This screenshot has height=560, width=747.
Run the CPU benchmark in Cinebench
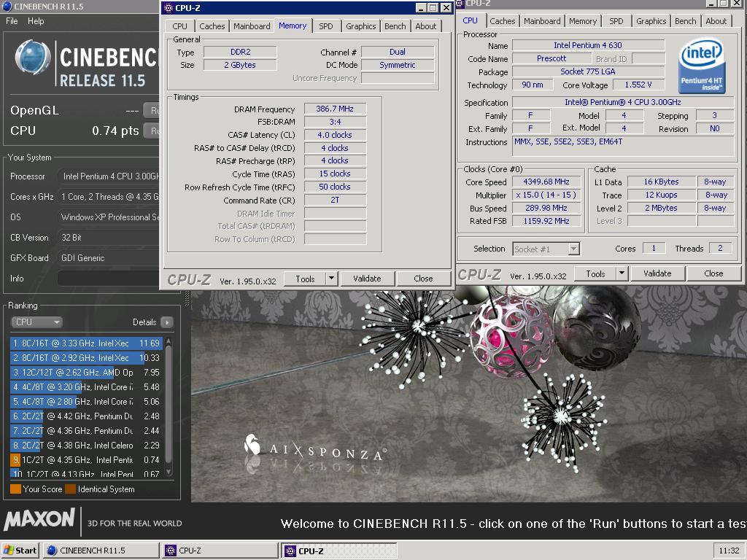(x=152, y=131)
